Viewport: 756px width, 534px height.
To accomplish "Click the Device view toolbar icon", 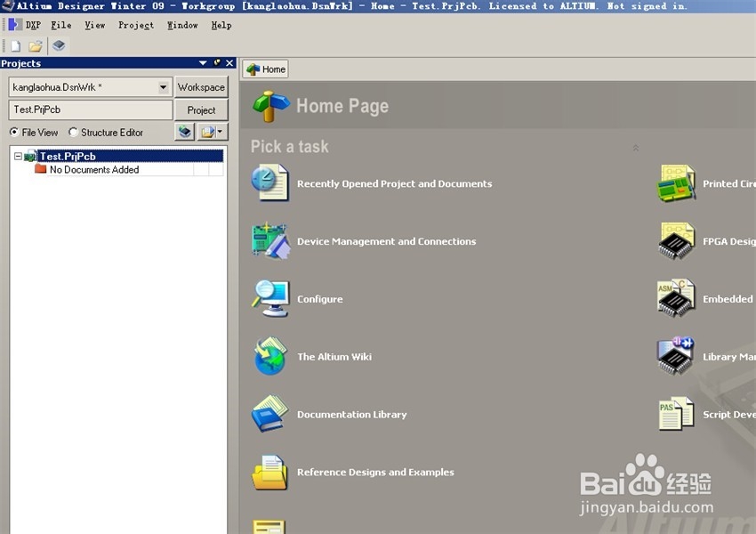I will coord(59,45).
